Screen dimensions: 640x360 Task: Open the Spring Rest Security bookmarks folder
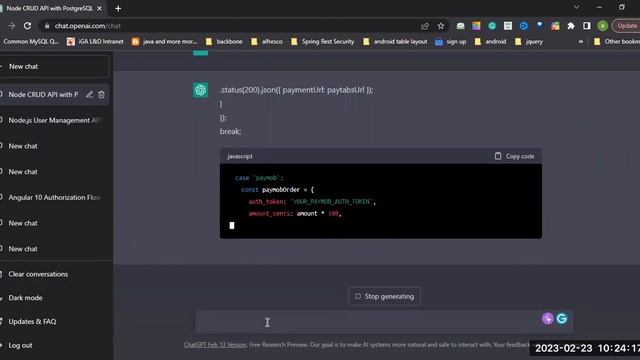322,41
